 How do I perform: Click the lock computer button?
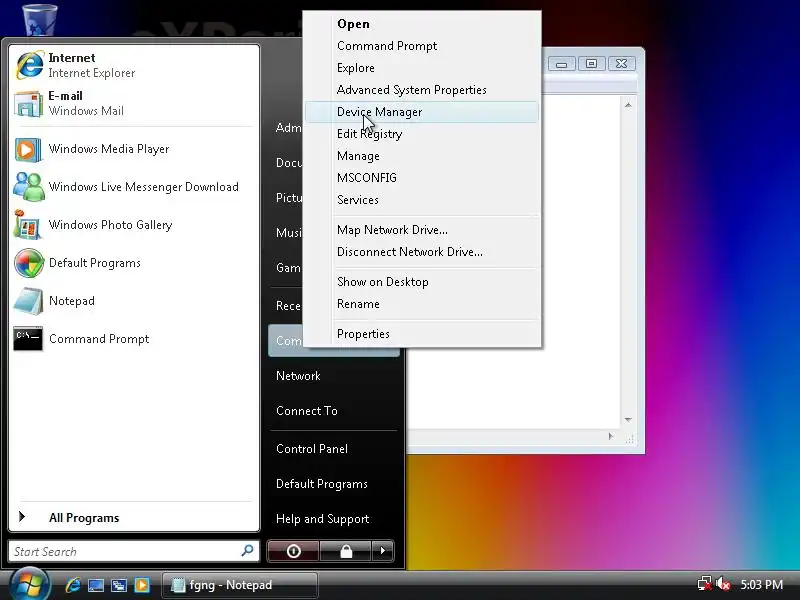[346, 551]
